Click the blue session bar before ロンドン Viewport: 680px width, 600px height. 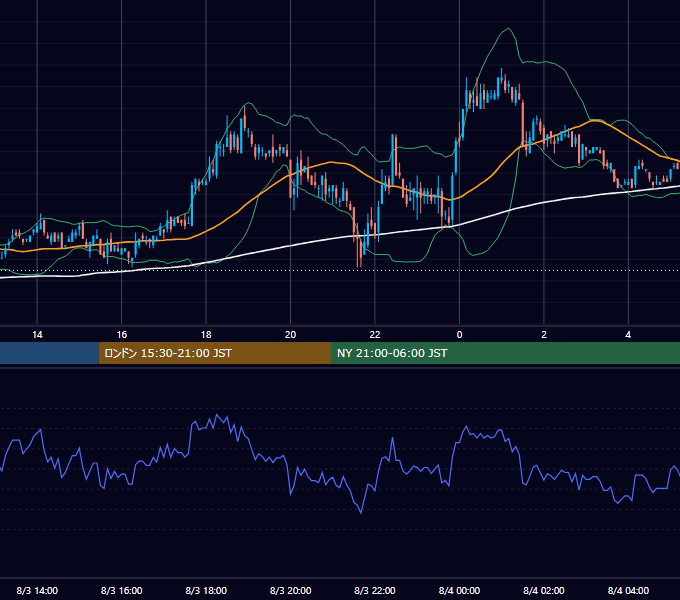pyautogui.click(x=49, y=353)
